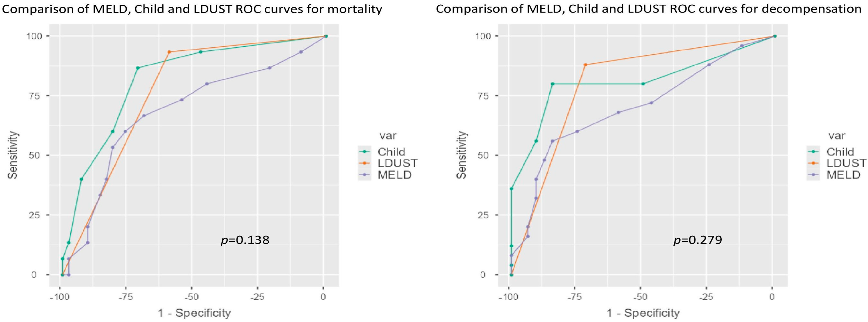Click LDUST legend marker in mortality chart
Image resolution: width=868 pixels, height=322 pixels.
point(365,163)
